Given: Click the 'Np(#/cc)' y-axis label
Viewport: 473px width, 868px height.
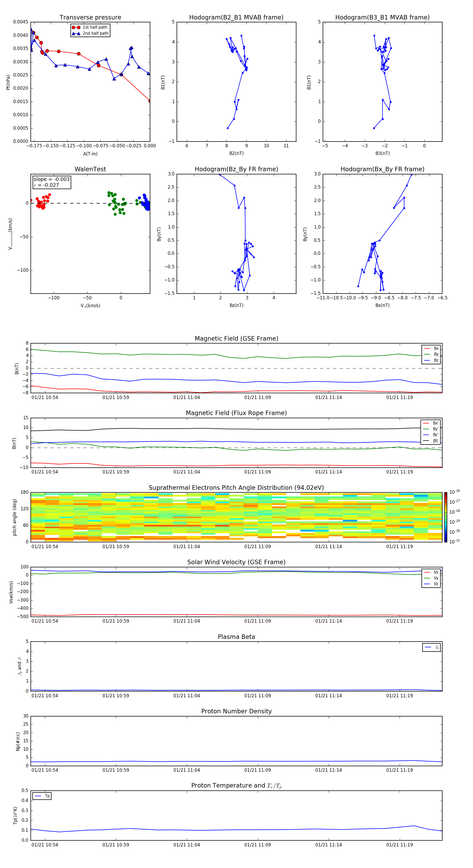Looking at the screenshot, I should pyautogui.click(x=18, y=741).
